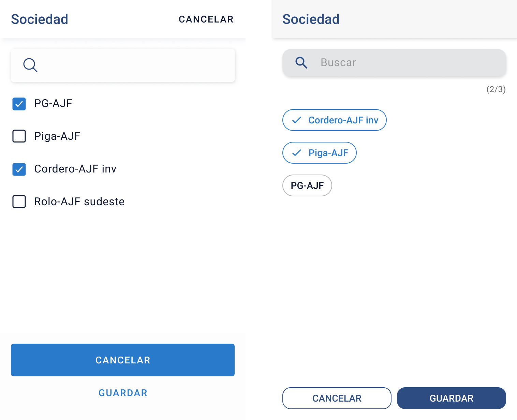This screenshot has height=420, width=517.
Task: Click the search icon beside Buscar
Action: click(301, 63)
